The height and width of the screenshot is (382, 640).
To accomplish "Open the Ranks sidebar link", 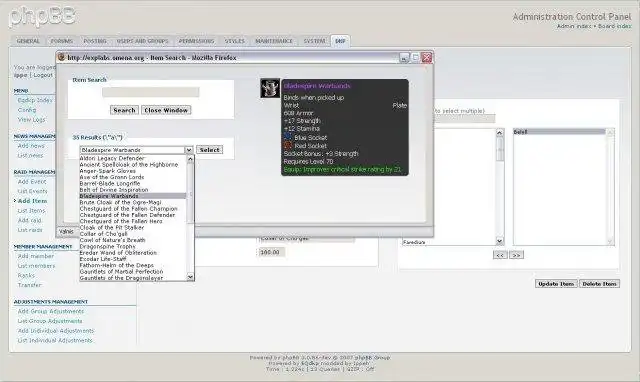I will pos(26,275).
